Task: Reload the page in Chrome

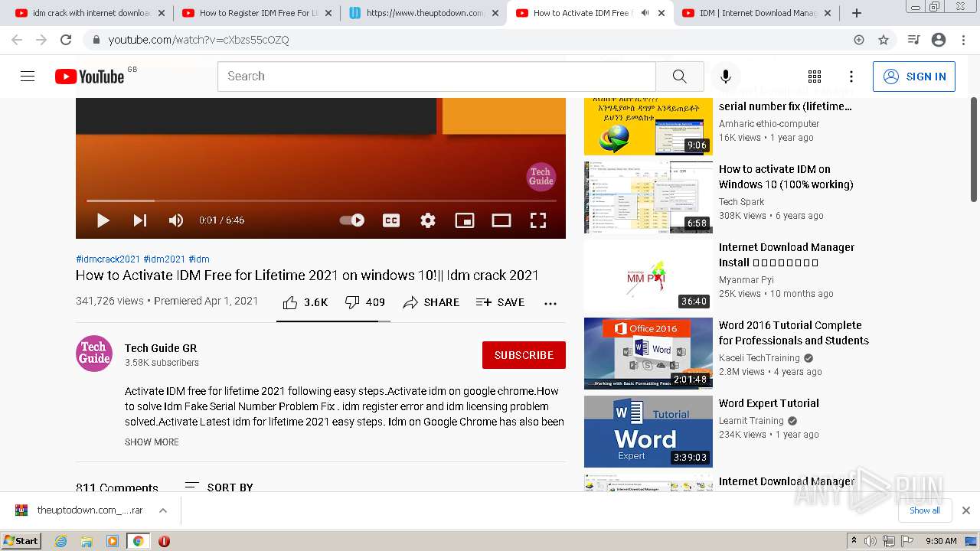Action: pyautogui.click(x=66, y=40)
